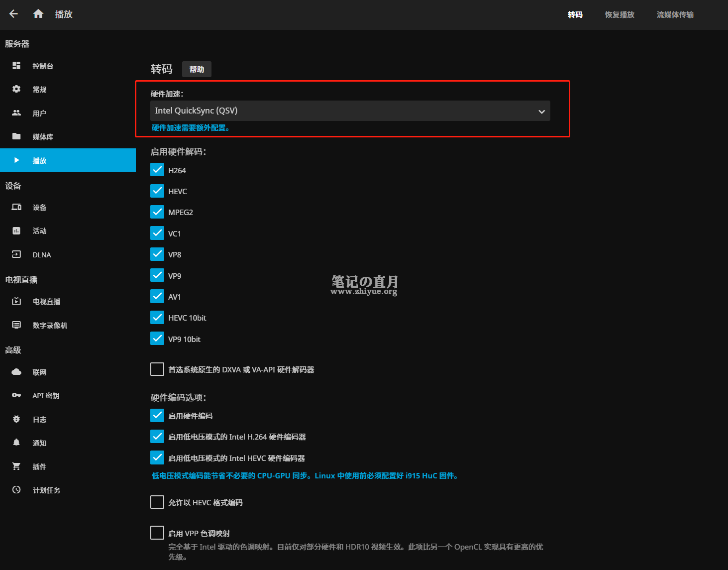This screenshot has width=728, height=570.
Task: Expand the Intel QuickSync selector chevron
Action: [541, 111]
